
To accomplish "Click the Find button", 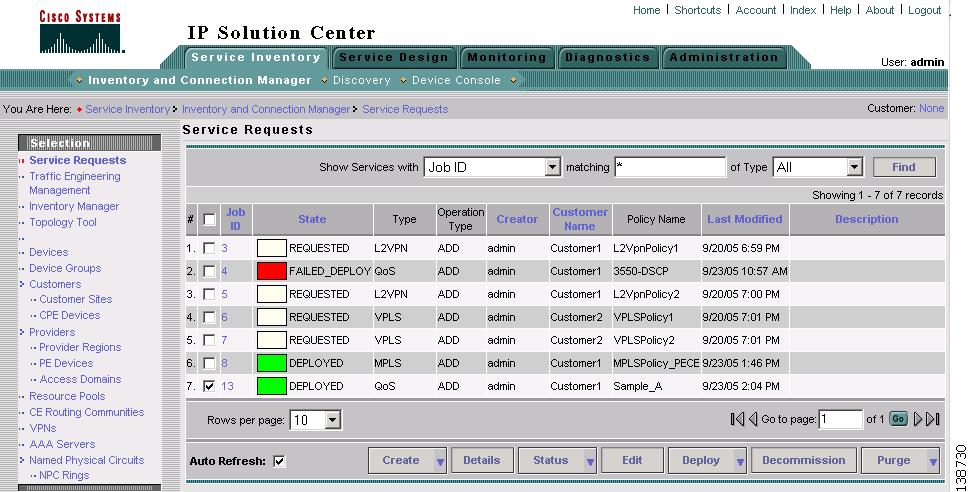I will 904,167.
